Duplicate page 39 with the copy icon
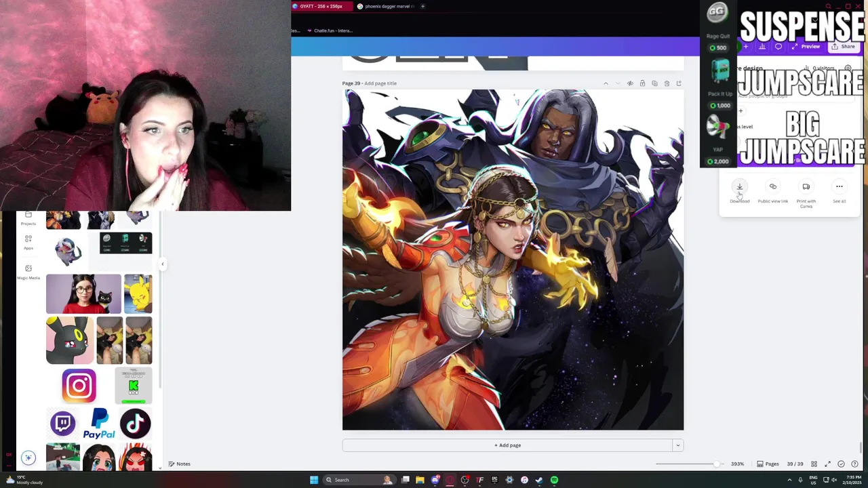This screenshot has width=868, height=488. (x=654, y=83)
